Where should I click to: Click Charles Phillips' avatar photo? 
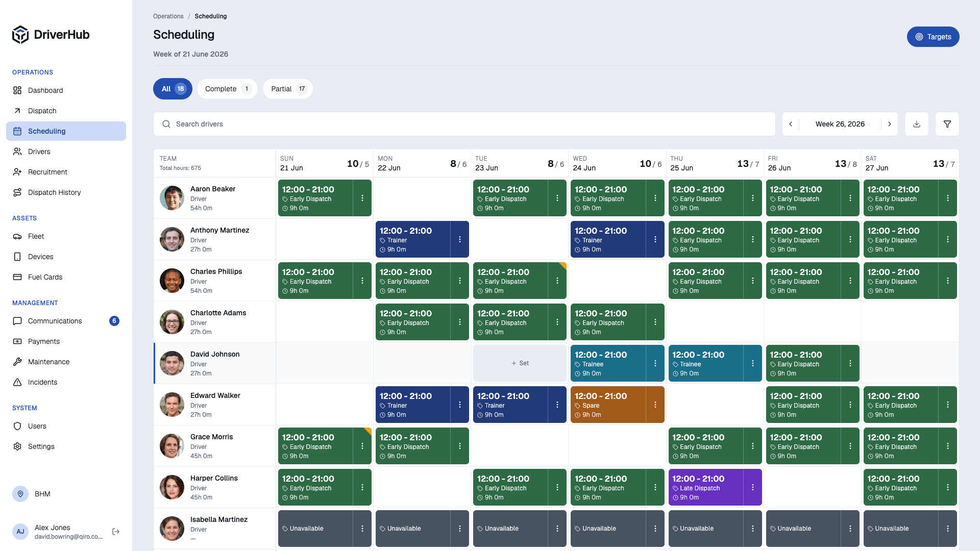(x=172, y=281)
